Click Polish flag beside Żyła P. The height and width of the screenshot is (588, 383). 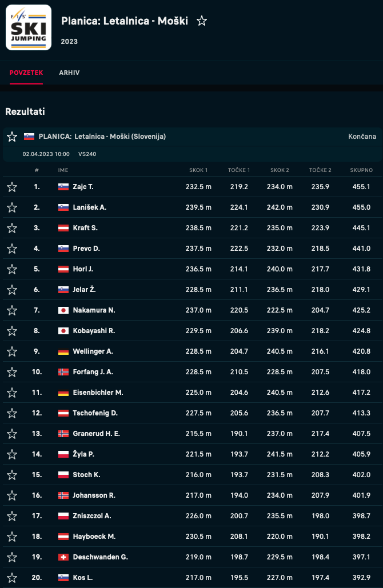click(x=63, y=455)
